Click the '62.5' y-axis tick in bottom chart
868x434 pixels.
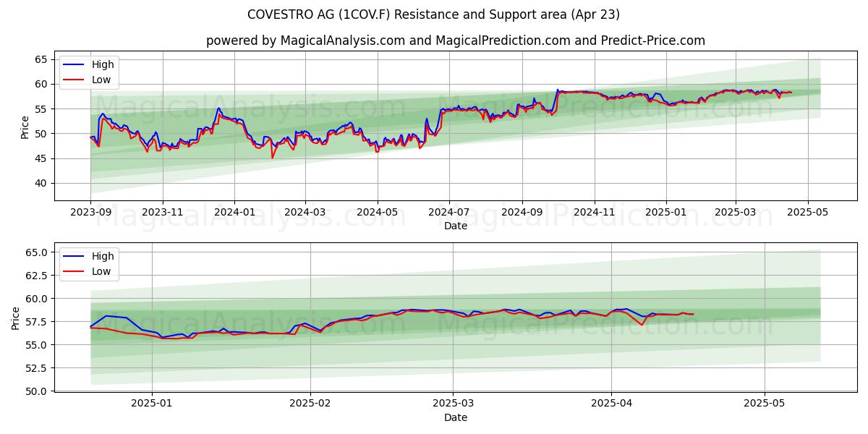37,276
